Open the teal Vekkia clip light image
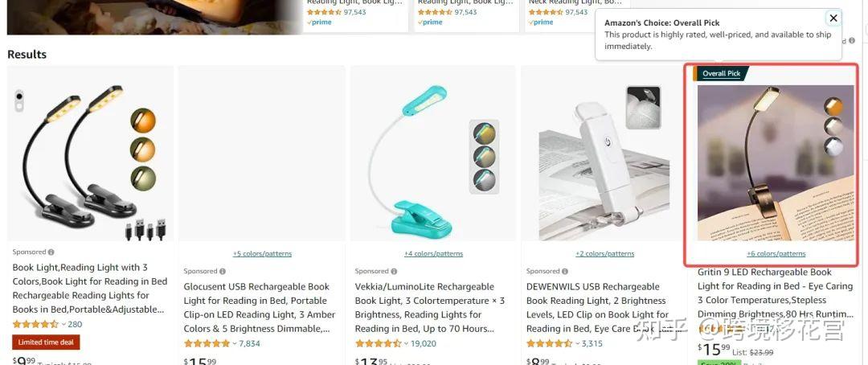The height and width of the screenshot is (365, 868). pos(433,159)
